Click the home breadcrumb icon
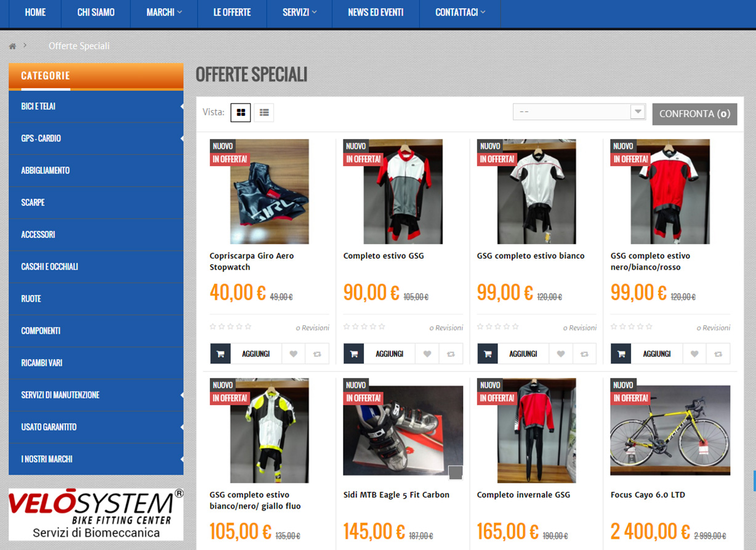The width and height of the screenshot is (756, 550). (x=12, y=46)
